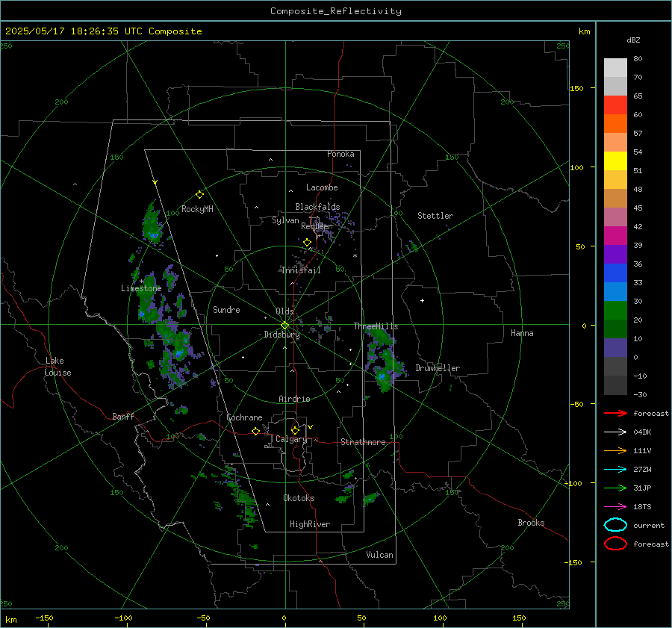Click the storm echo cell northwest of Limestone
This screenshot has width=672, height=628.
pyautogui.click(x=152, y=225)
